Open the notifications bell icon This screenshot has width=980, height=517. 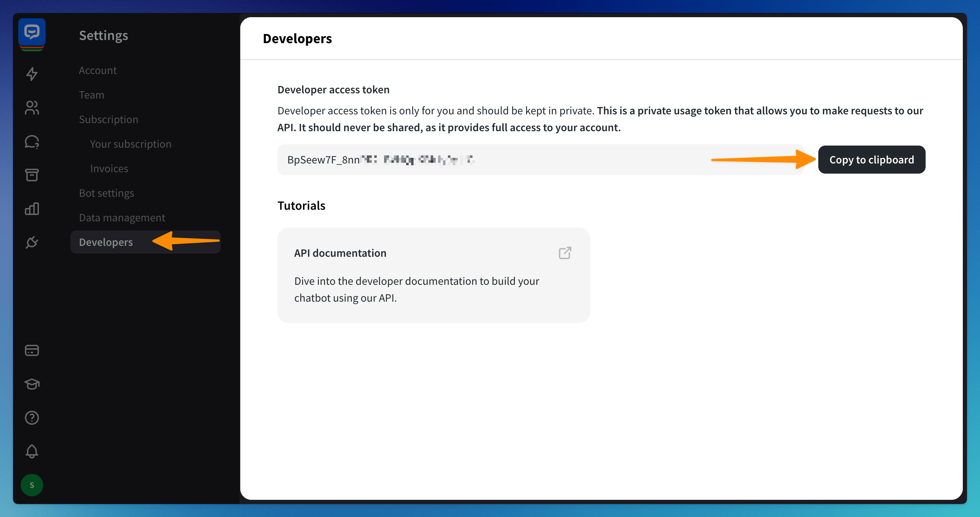click(x=32, y=451)
